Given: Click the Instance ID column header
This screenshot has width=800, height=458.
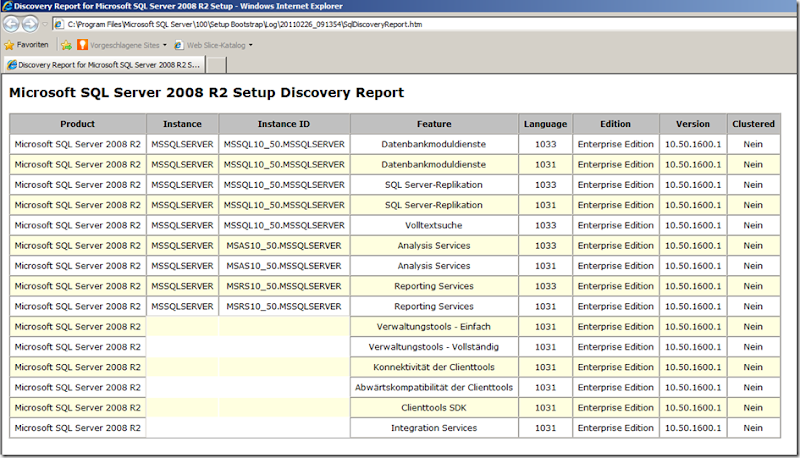Looking at the screenshot, I should click(x=284, y=124).
